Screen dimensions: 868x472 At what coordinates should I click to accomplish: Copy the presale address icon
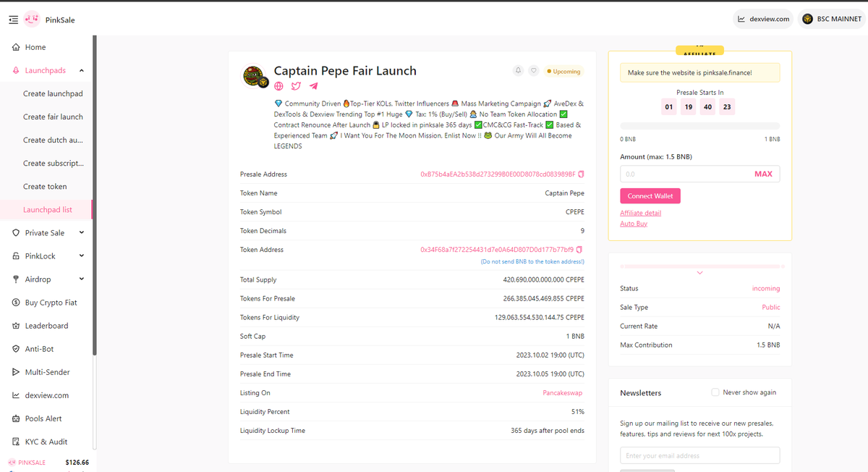pos(582,174)
